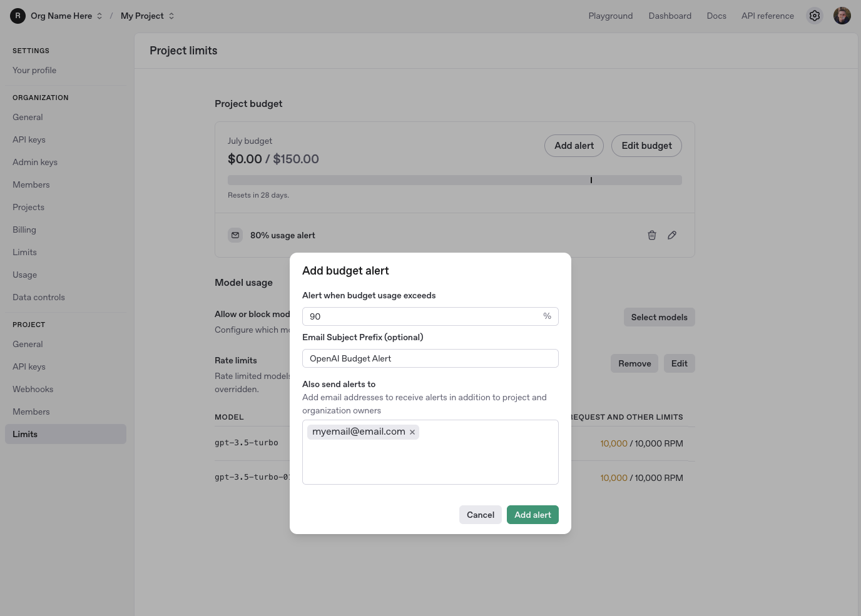The width and height of the screenshot is (861, 616).
Task: Edit the 80% usage alert pencil
Action: (x=672, y=235)
